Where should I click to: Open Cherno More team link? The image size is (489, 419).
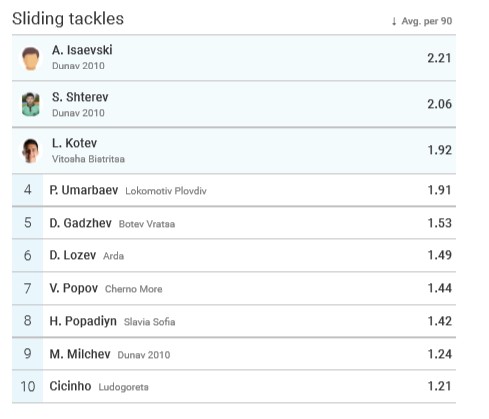tap(134, 289)
